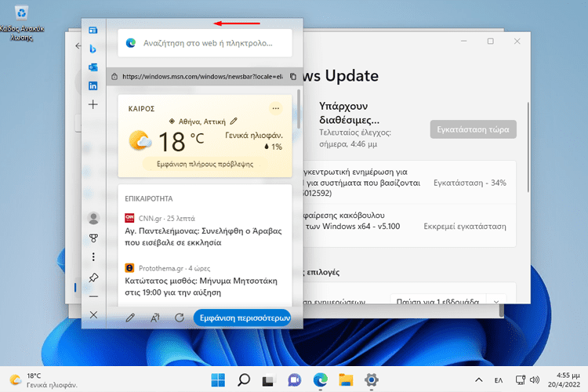Copy the newsbar URL with copy icon
The height and width of the screenshot is (392, 588).
click(x=293, y=77)
